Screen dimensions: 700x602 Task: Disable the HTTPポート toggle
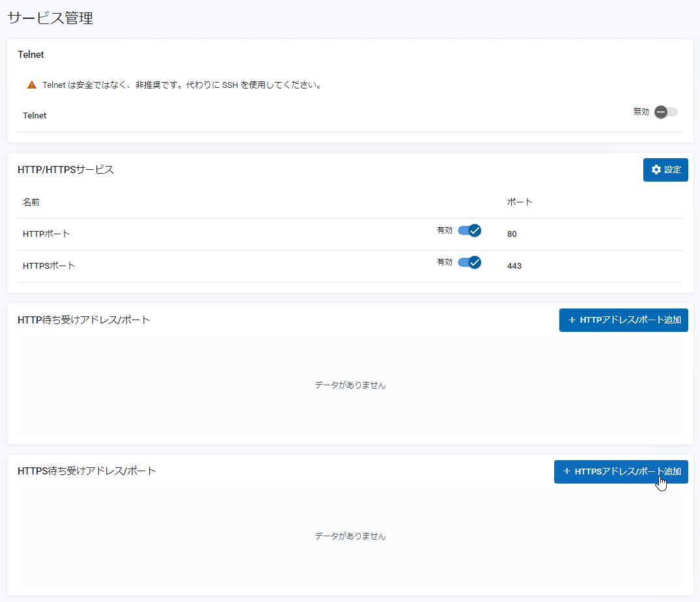click(469, 231)
